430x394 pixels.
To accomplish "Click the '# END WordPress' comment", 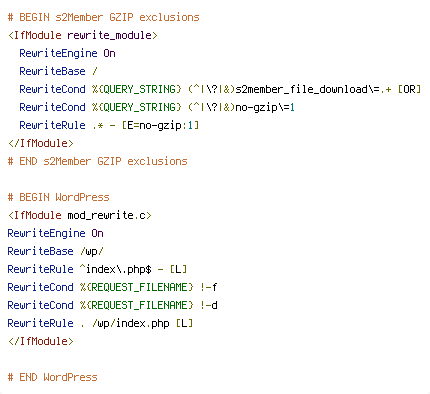I will coord(53,377).
